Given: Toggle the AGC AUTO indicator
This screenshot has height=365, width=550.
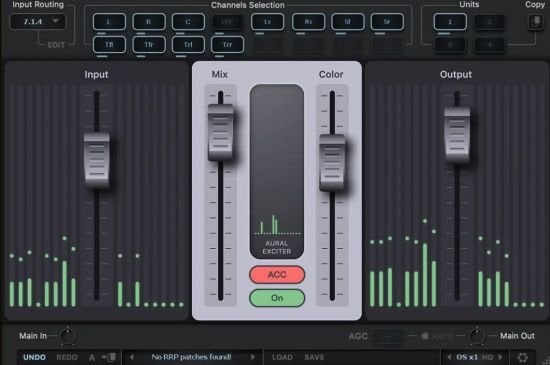Looking at the screenshot, I should click(x=425, y=336).
